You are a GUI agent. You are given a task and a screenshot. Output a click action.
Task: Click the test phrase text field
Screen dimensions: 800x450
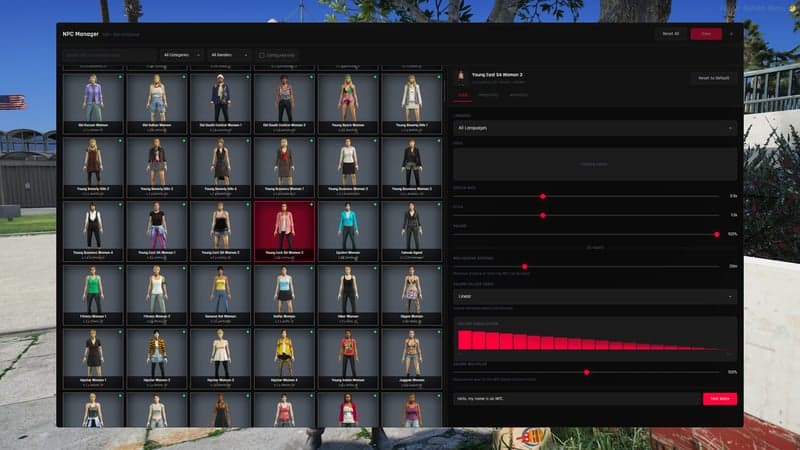tap(577, 398)
